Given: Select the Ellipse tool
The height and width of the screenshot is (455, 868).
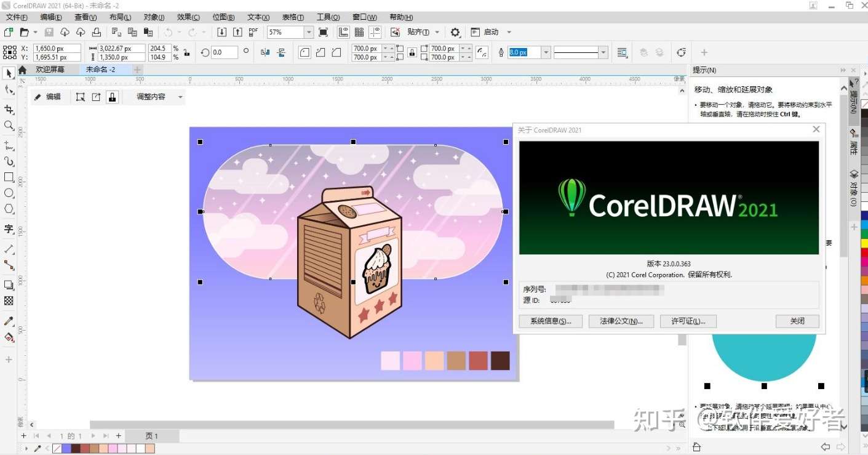Looking at the screenshot, I should (9, 193).
